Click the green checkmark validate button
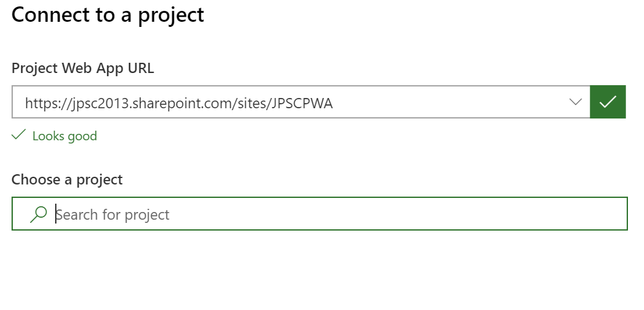Image resolution: width=644 pixels, height=310 pixels. 607,102
